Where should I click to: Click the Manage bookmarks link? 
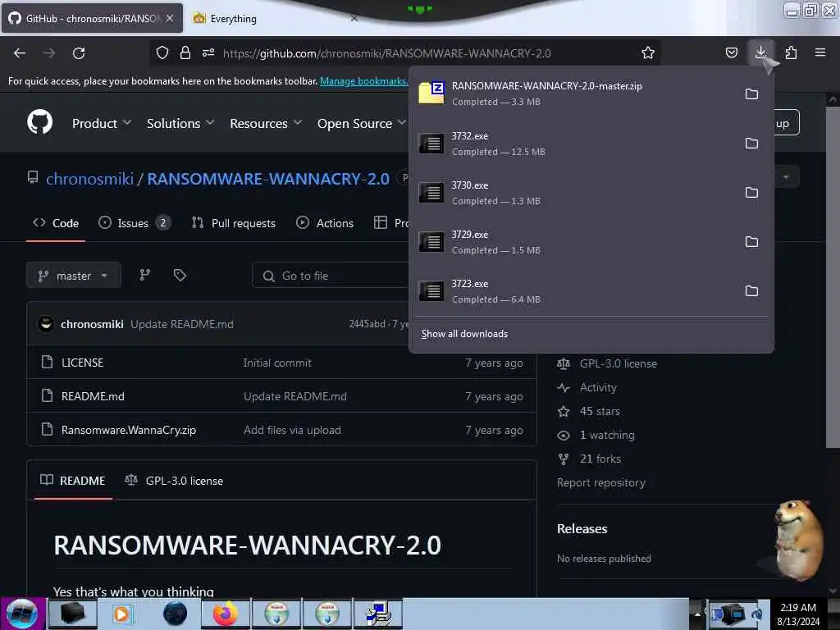click(x=363, y=81)
